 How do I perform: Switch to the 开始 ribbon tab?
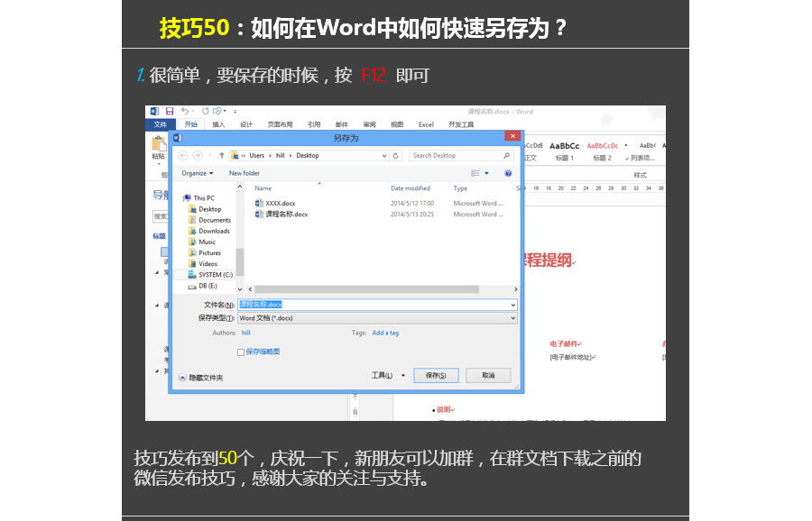click(191, 124)
